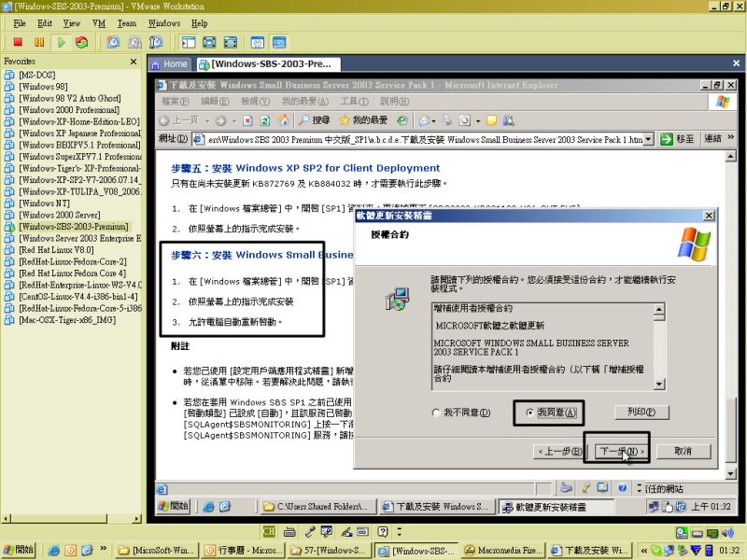
Task: Open the VMware View menu
Action: (72, 23)
